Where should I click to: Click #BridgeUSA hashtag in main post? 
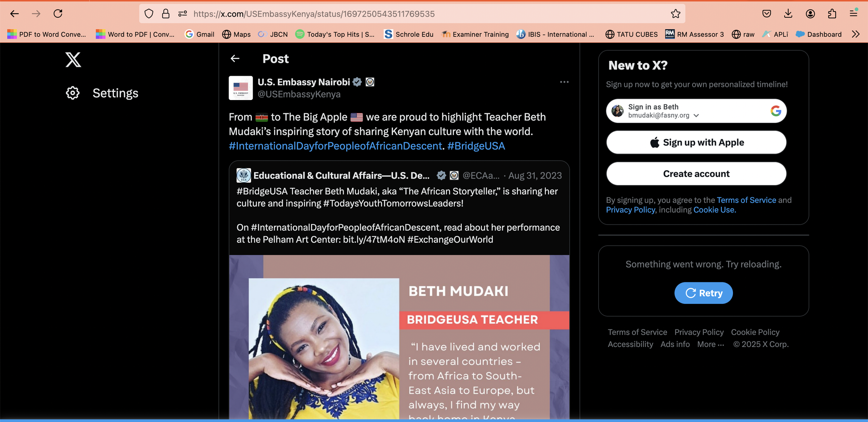[476, 146]
